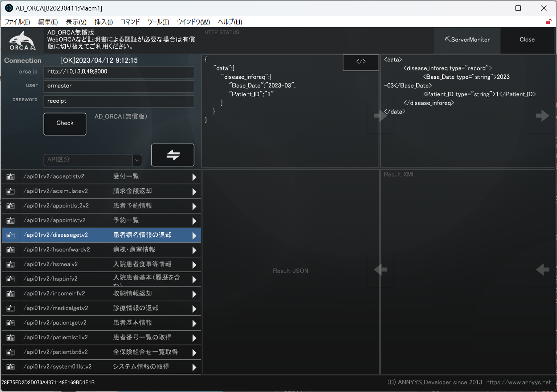This screenshot has height=392, width=557.
Task: Open the ツール(T) menu
Action: coord(158,22)
